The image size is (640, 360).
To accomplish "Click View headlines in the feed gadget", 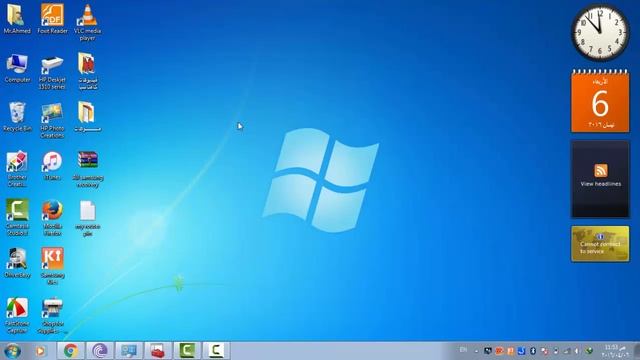I will click(x=600, y=184).
